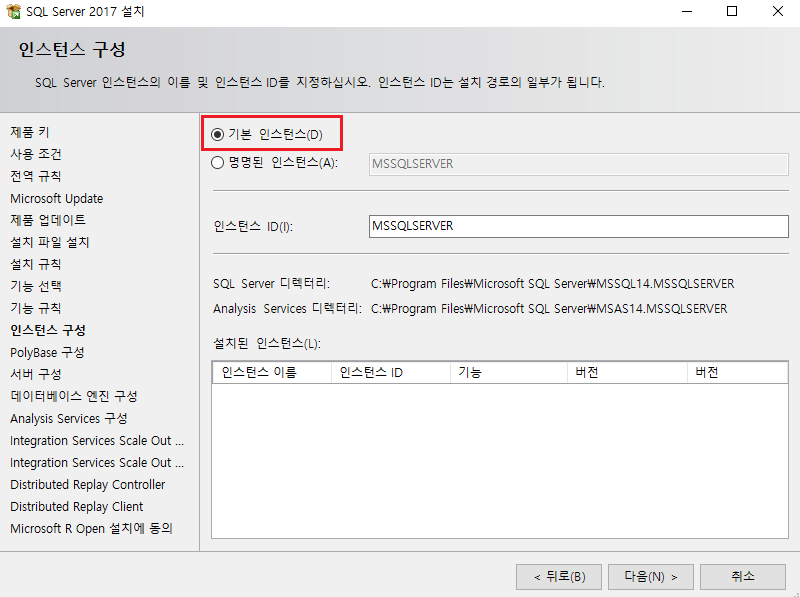Click the 인스턴스 구성 page heading
The image size is (800, 597).
[x=72, y=49]
